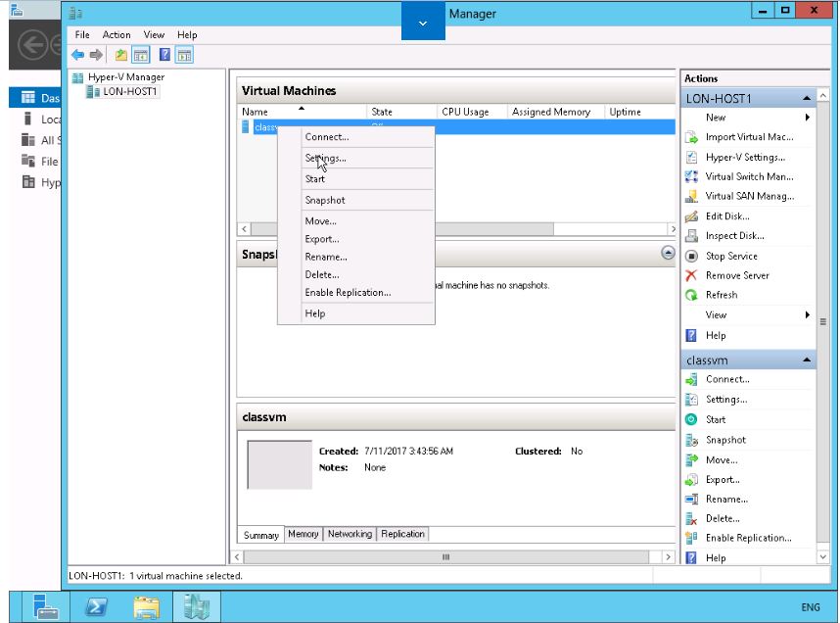840x623 pixels.
Task: Click the Refresh icon in Actions
Action: tap(691, 295)
